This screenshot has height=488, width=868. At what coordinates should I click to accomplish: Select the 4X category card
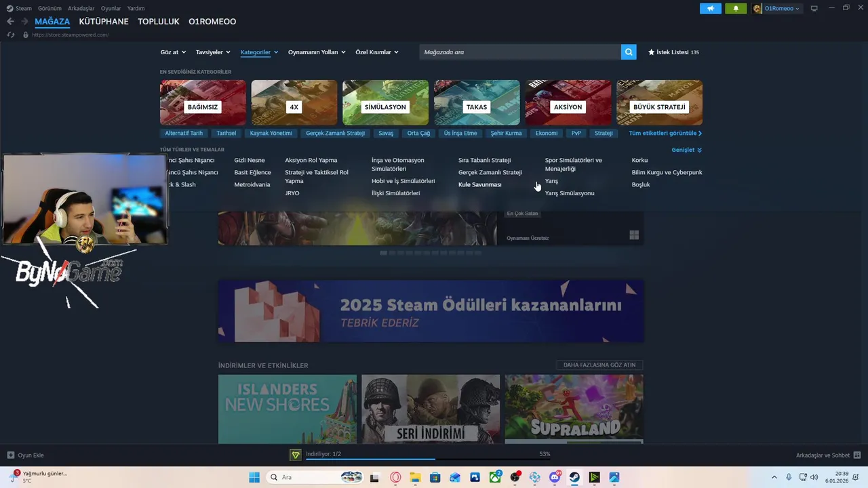(x=294, y=102)
